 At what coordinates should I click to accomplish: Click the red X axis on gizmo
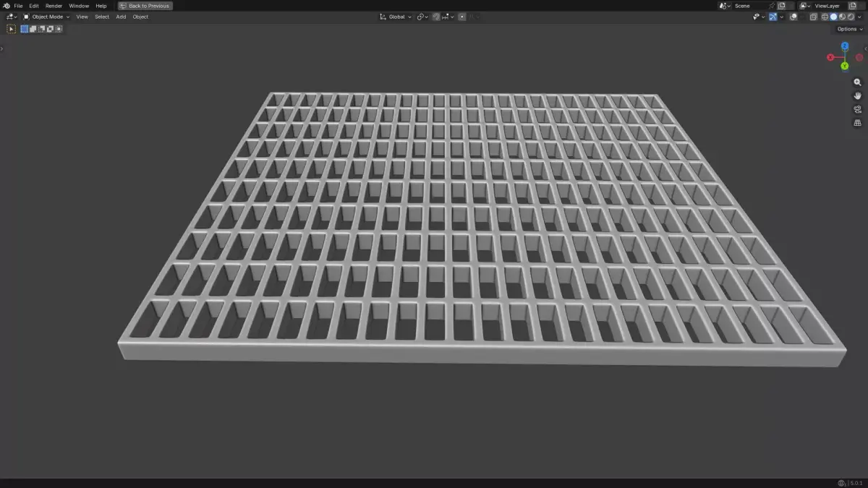pos(830,57)
